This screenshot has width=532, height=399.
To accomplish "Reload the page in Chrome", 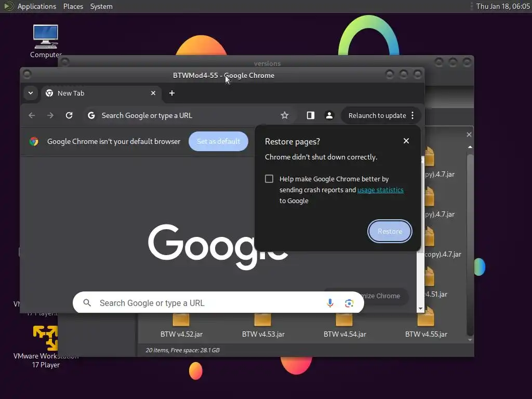I will (69, 115).
